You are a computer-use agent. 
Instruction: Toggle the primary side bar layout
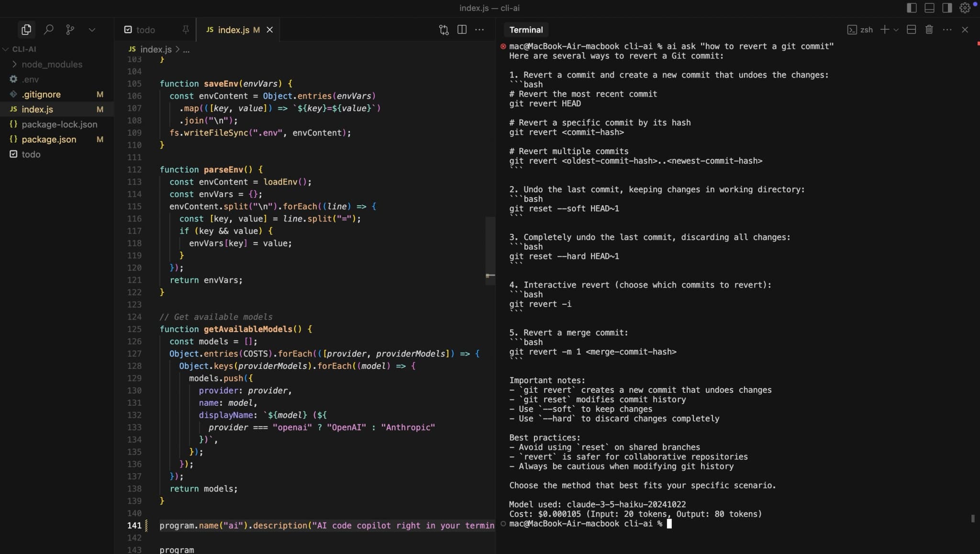click(912, 8)
